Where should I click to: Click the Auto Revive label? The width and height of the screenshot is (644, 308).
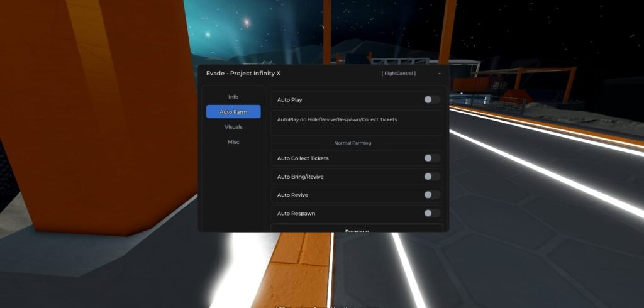tap(292, 195)
